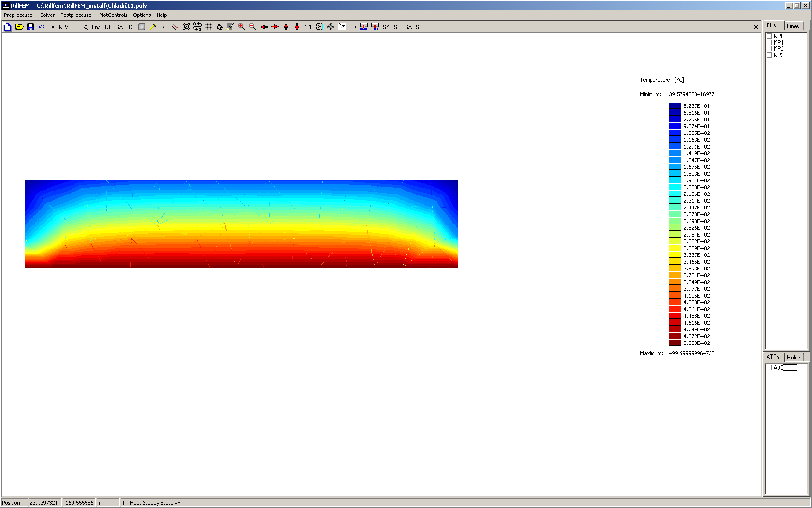Select the single keypoint dot tool

pyautogui.click(x=53, y=27)
